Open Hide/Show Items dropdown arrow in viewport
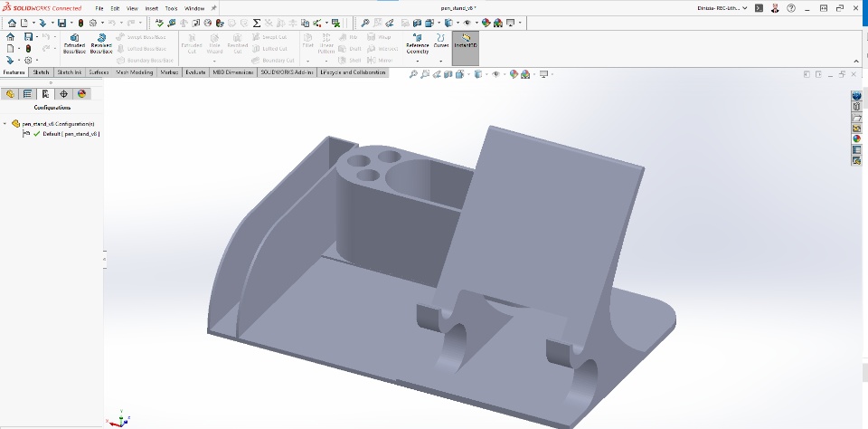Image resolution: width=868 pixels, height=429 pixels. 505,74
